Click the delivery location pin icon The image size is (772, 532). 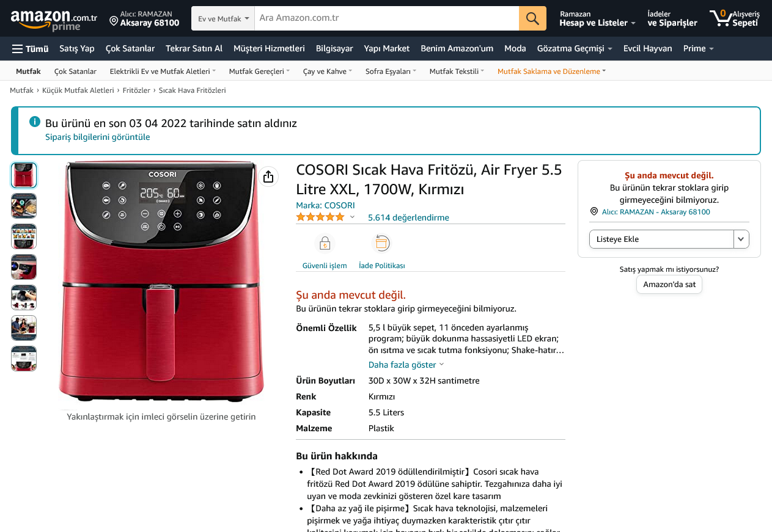coord(114,21)
